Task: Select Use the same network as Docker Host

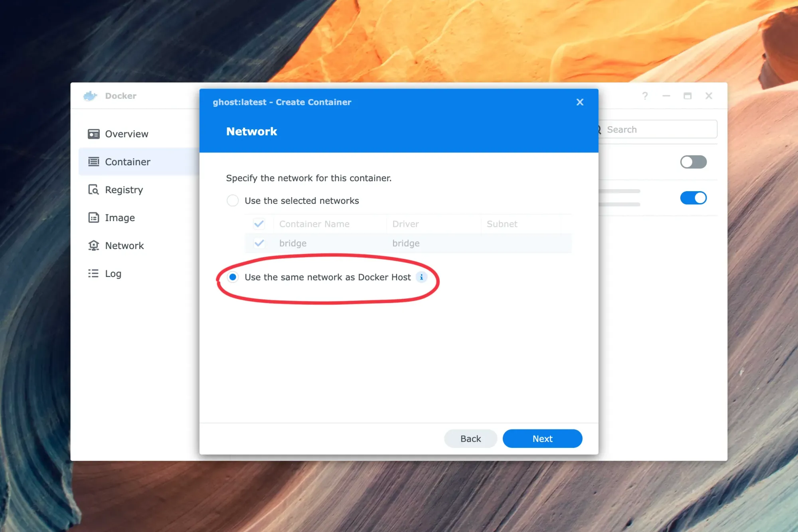Action: [233, 277]
